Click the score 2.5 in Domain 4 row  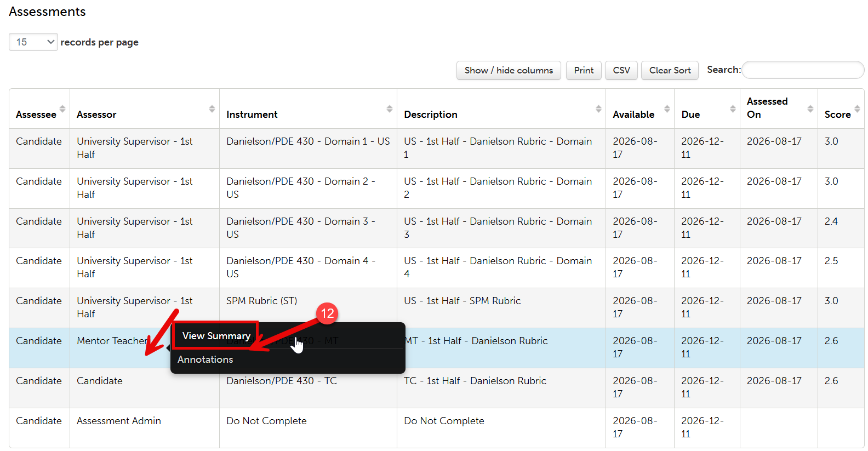pyautogui.click(x=831, y=261)
